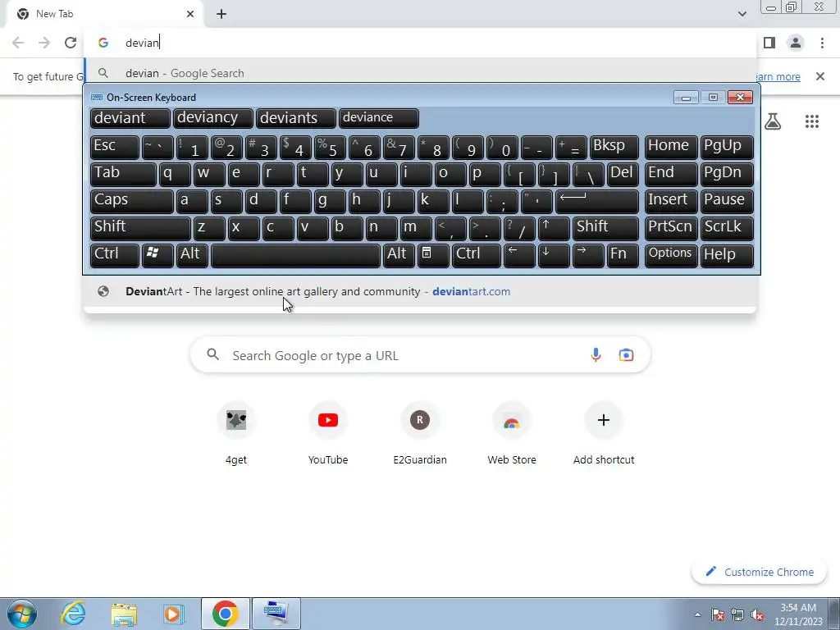The width and height of the screenshot is (840, 630).
Task: Open the Web Store shortcut
Action: pos(512,435)
